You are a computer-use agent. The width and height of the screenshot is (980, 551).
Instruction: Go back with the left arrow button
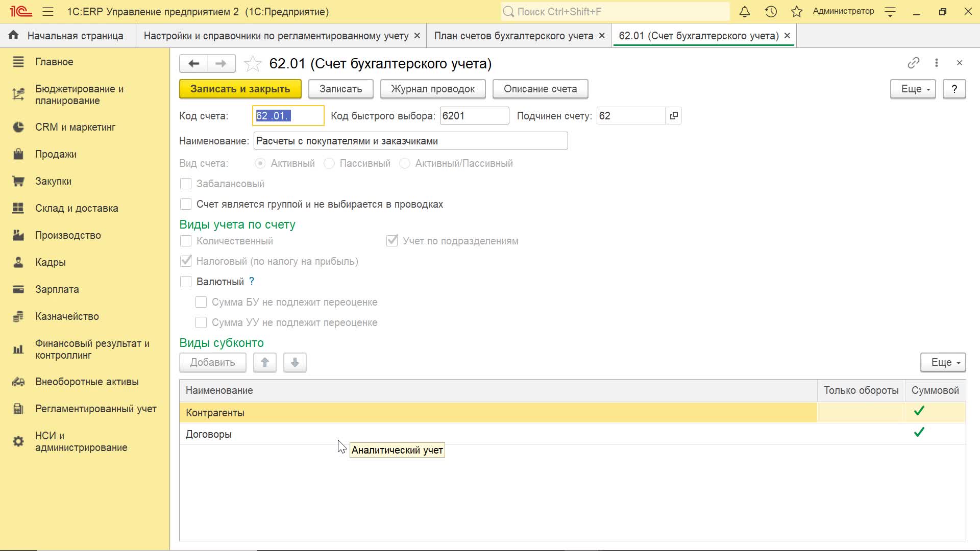[x=193, y=63]
